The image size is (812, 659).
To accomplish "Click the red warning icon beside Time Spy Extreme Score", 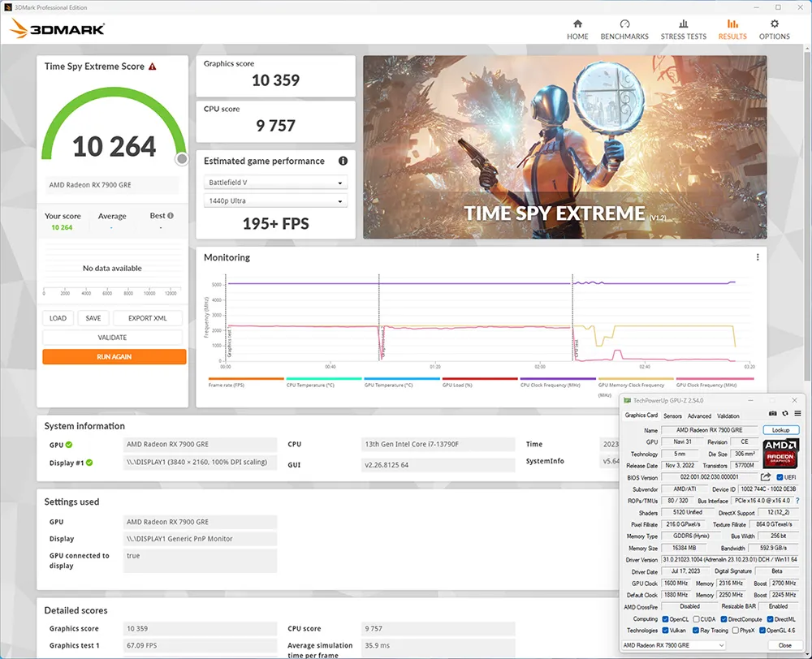I will pyautogui.click(x=153, y=67).
